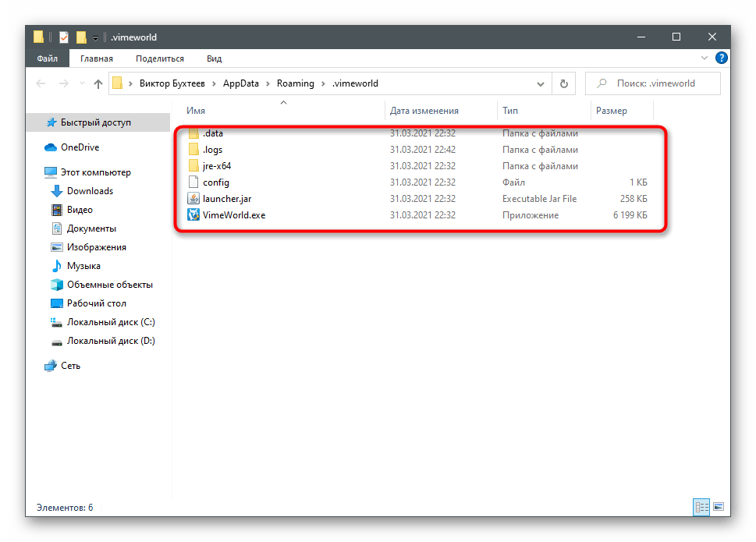Select Быстрый доступ in navigation pane
This screenshot has width=756, height=542.
coord(98,122)
